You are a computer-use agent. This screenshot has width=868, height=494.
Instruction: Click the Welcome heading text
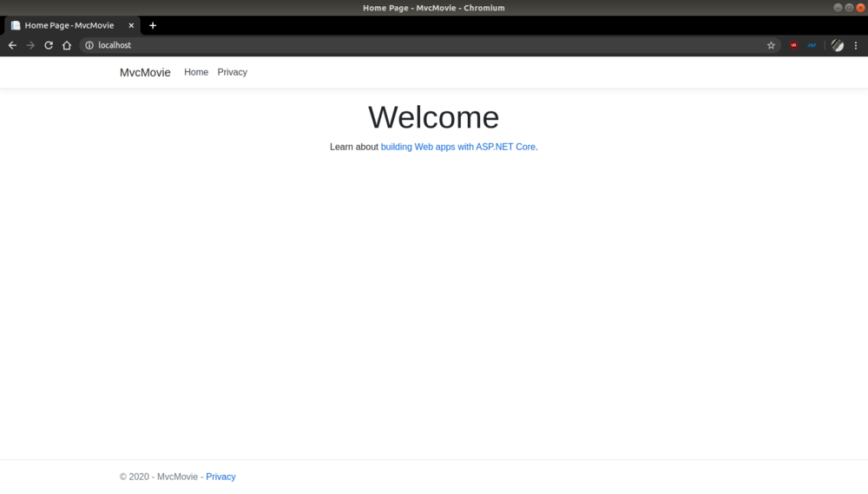(433, 117)
